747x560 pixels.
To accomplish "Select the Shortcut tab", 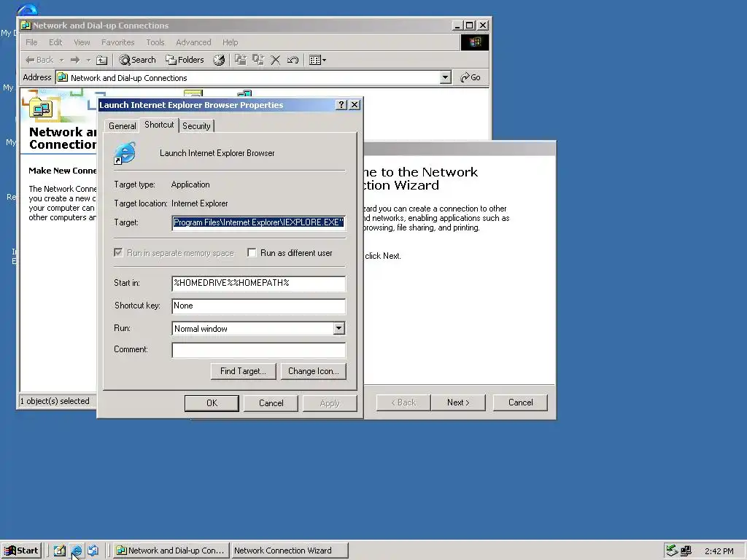I will [x=159, y=125].
